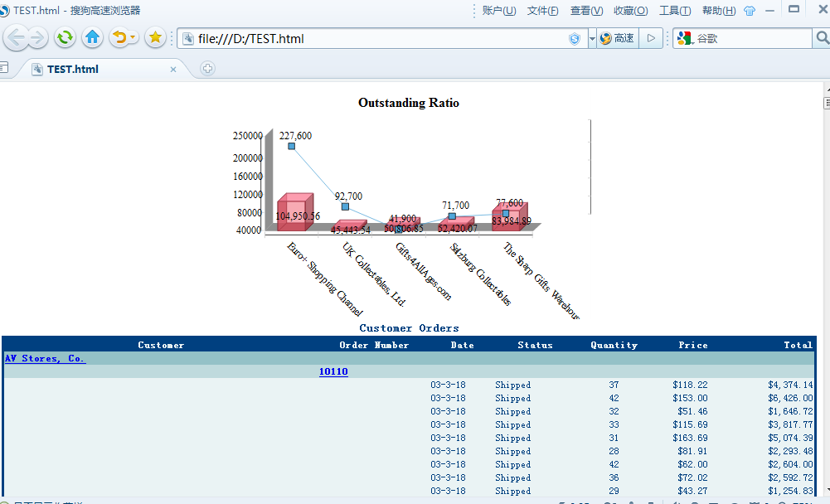Toggle the 高速 browsing mode button

click(x=618, y=39)
